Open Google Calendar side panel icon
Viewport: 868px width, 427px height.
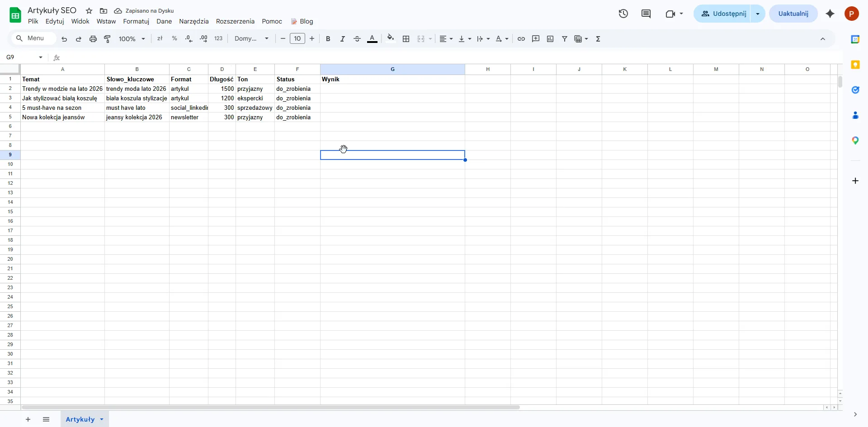[x=855, y=39]
